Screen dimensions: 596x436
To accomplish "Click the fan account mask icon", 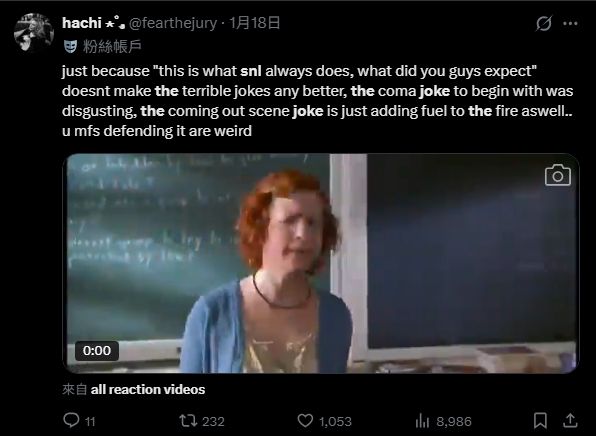I will pos(70,46).
